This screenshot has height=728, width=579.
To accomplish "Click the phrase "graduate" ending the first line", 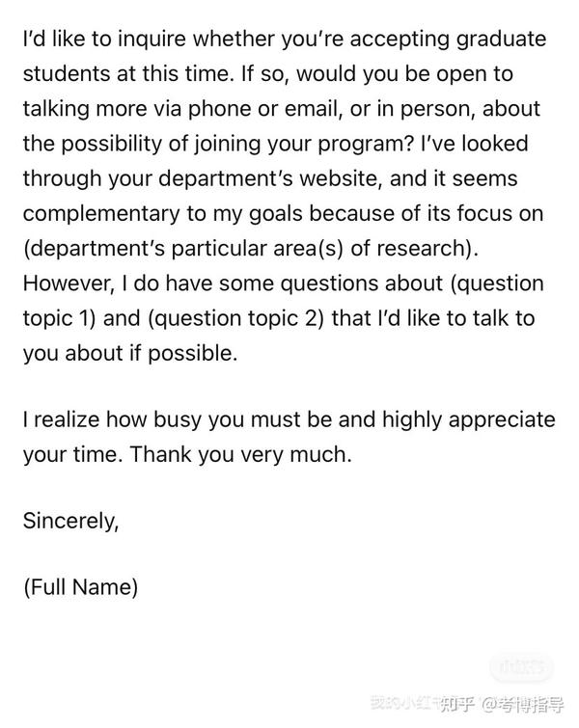I will [x=501, y=39].
